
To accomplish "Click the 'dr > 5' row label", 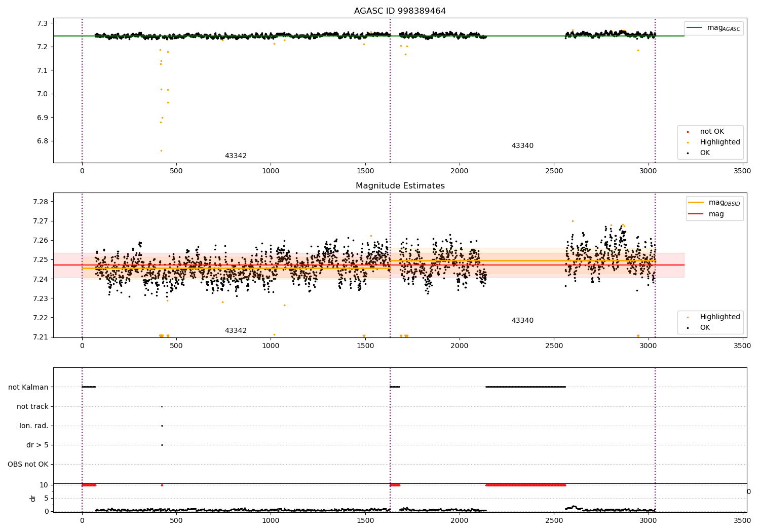I will click(37, 445).
